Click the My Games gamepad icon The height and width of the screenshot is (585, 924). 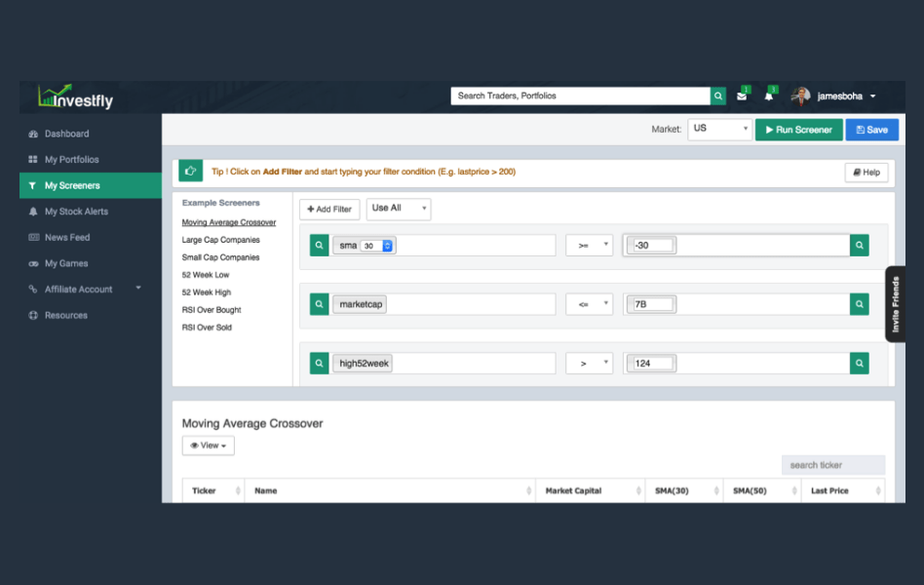[33, 263]
